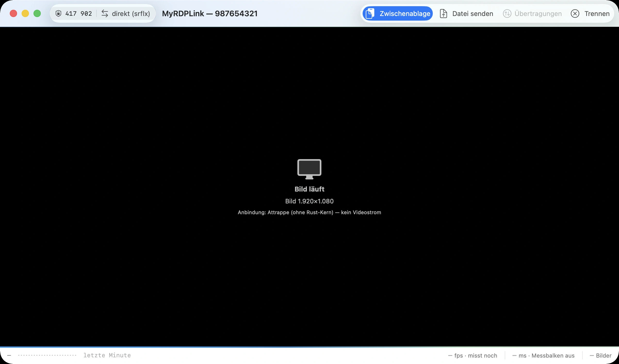The width and height of the screenshot is (619, 364).
Task: Click the shield lock icon beside 417 902
Action: coord(59,13)
